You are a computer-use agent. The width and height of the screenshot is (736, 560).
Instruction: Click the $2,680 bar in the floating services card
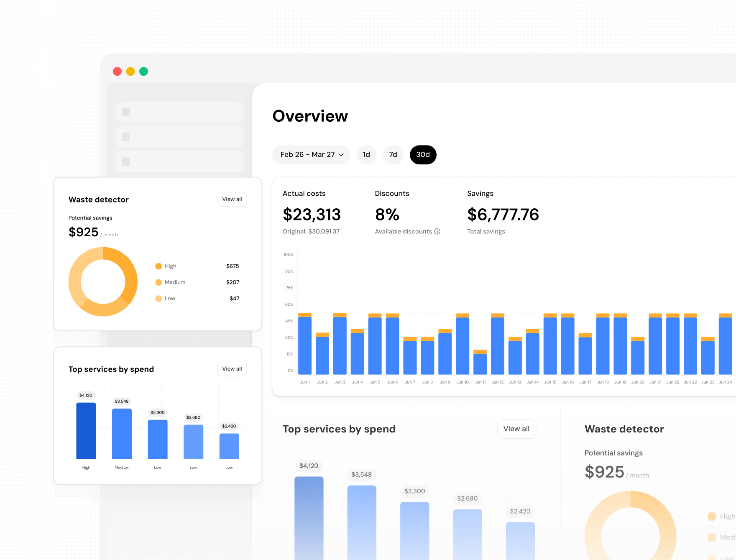pyautogui.click(x=193, y=442)
